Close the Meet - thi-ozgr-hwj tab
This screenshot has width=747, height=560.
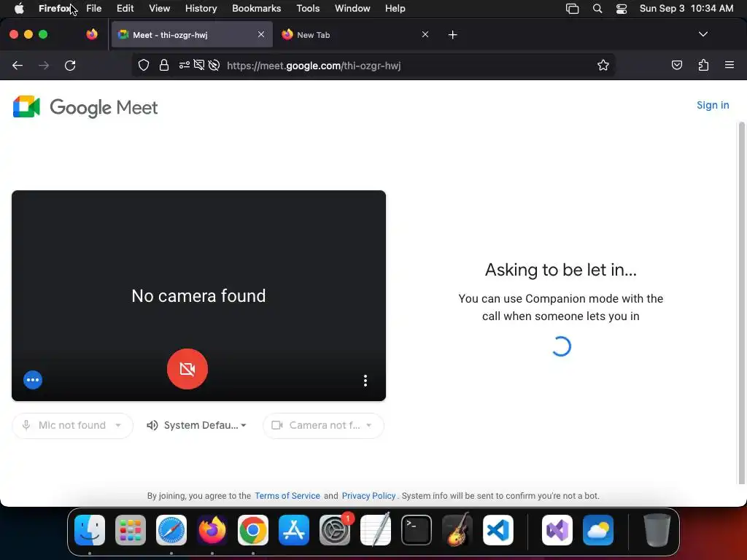point(261,34)
